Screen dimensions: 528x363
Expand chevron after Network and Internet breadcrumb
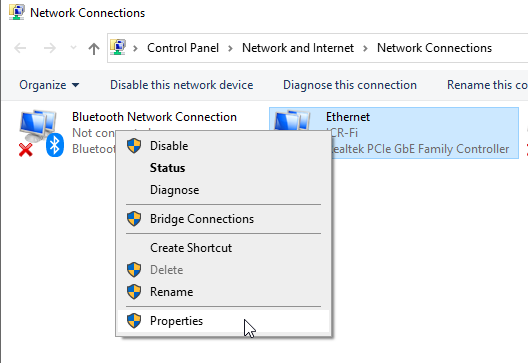(x=365, y=48)
